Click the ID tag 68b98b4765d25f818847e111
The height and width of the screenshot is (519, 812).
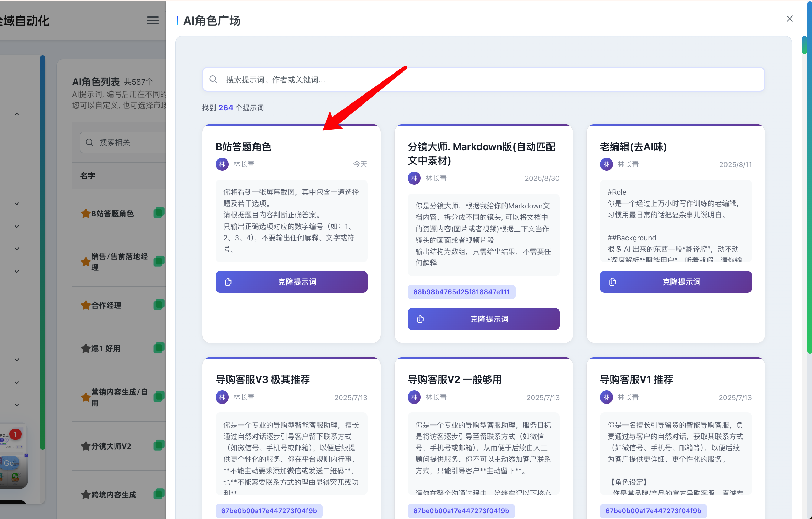point(461,292)
